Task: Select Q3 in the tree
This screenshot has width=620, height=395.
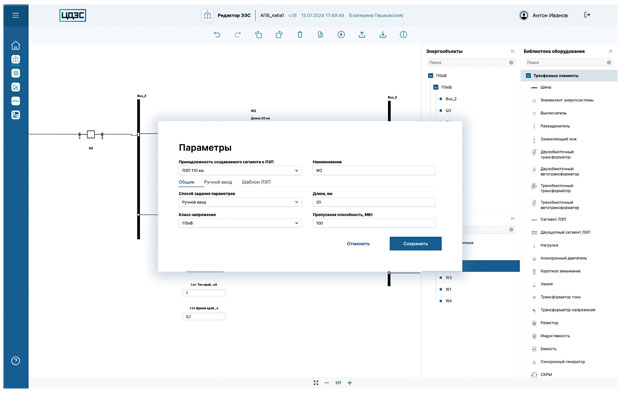Action: tap(448, 111)
